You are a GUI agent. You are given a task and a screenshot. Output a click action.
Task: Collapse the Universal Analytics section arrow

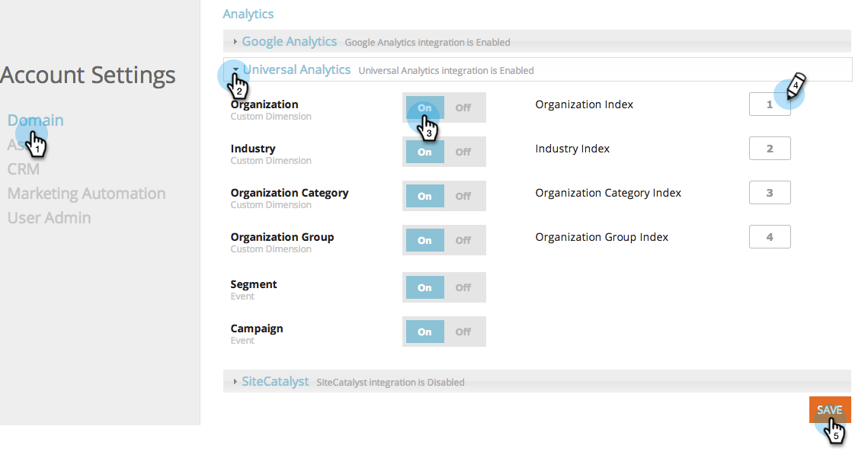pos(235,69)
